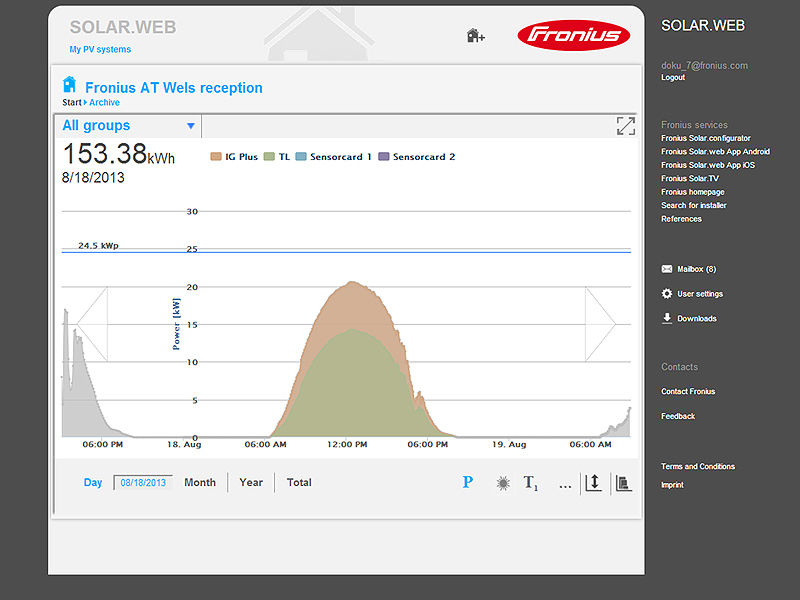Viewport: 800px width, 600px height.
Task: Open References link
Action: 681,219
